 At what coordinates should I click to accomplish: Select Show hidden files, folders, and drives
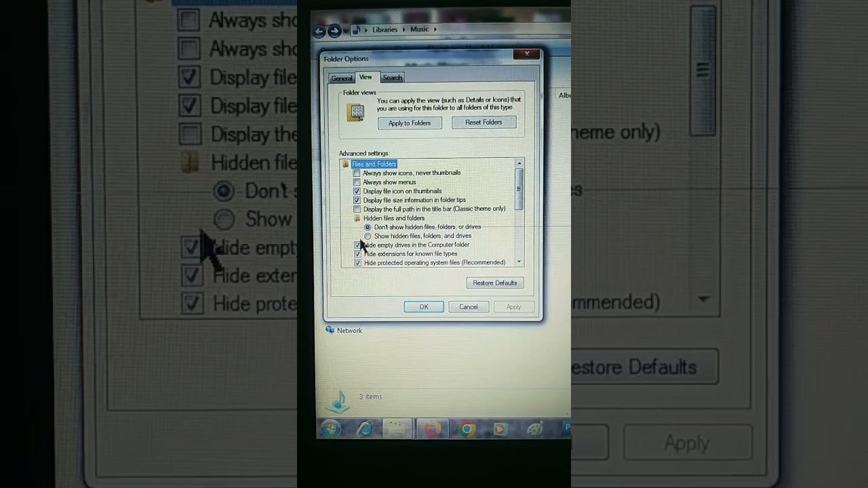tap(368, 236)
